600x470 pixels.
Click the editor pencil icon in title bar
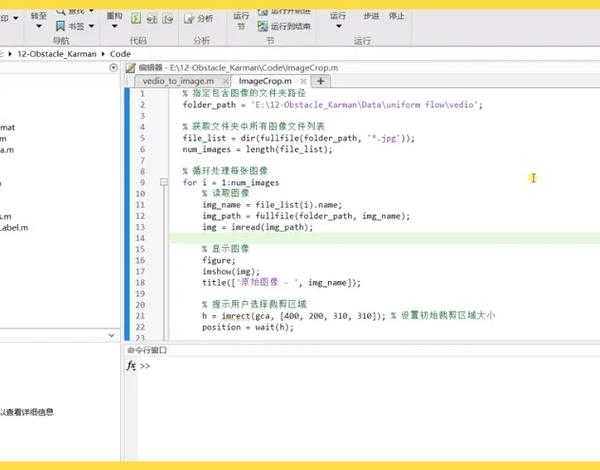point(130,68)
